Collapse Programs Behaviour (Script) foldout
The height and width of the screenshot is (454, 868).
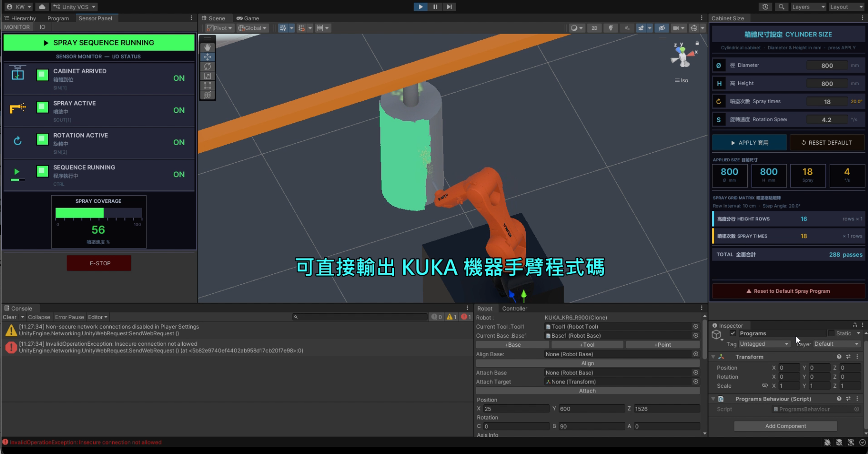[x=713, y=399]
